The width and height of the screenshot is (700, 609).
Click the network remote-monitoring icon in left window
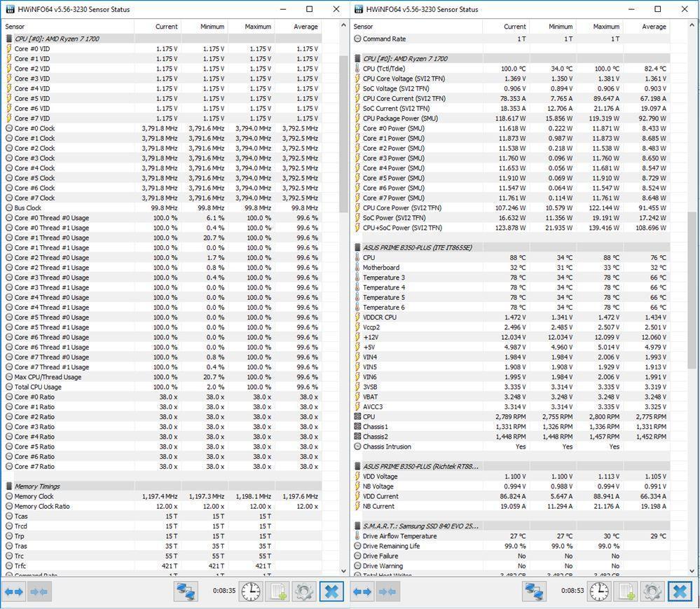pyautogui.click(x=186, y=591)
